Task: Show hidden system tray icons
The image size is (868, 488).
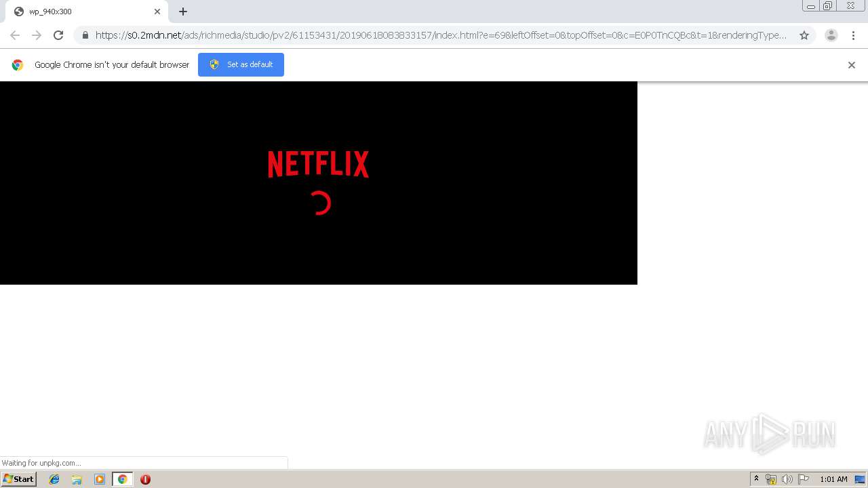Action: pyautogui.click(x=756, y=479)
